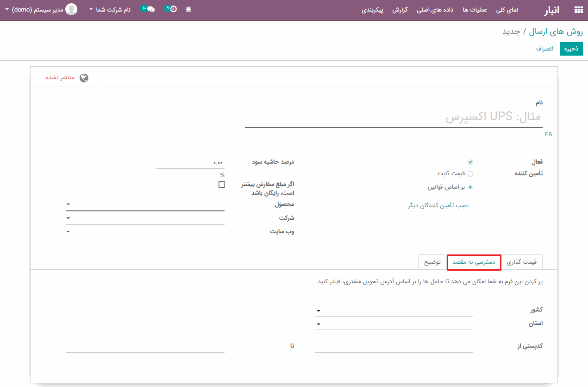Viewport: 588px width, 387px height.
Task: Open the داده های اصلی menu
Action: pyautogui.click(x=435, y=10)
